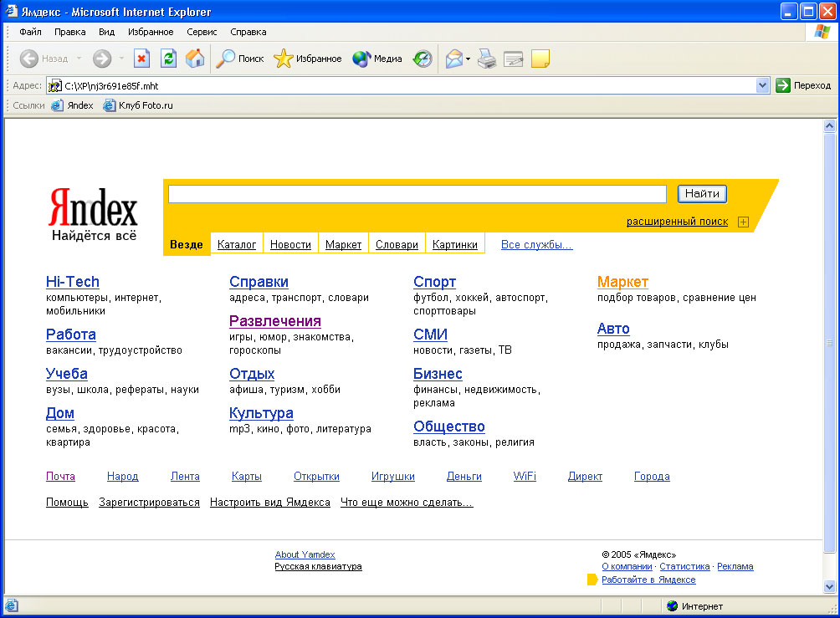Open the Hi-Tech category link
This screenshot has height=618, width=840.
pyautogui.click(x=72, y=282)
